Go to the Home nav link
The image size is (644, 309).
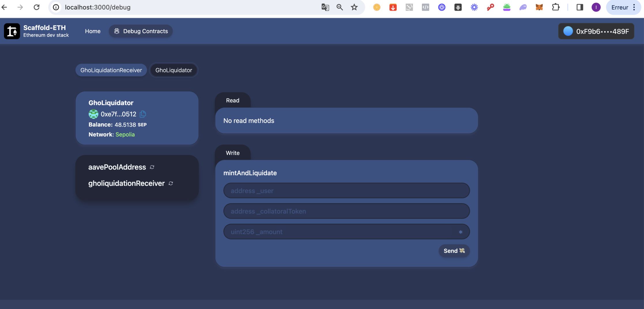pyautogui.click(x=93, y=31)
